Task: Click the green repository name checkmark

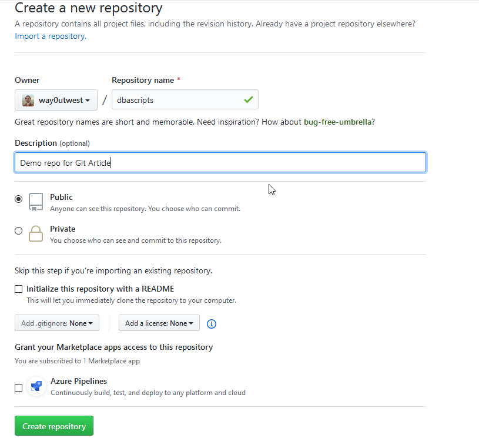Action: (x=248, y=100)
